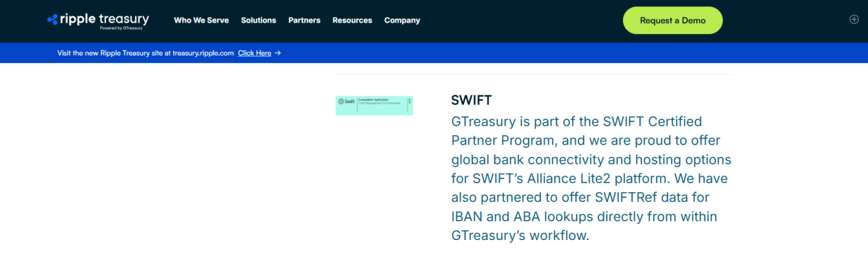
Task: Open the Solutions menu
Action: (x=259, y=20)
